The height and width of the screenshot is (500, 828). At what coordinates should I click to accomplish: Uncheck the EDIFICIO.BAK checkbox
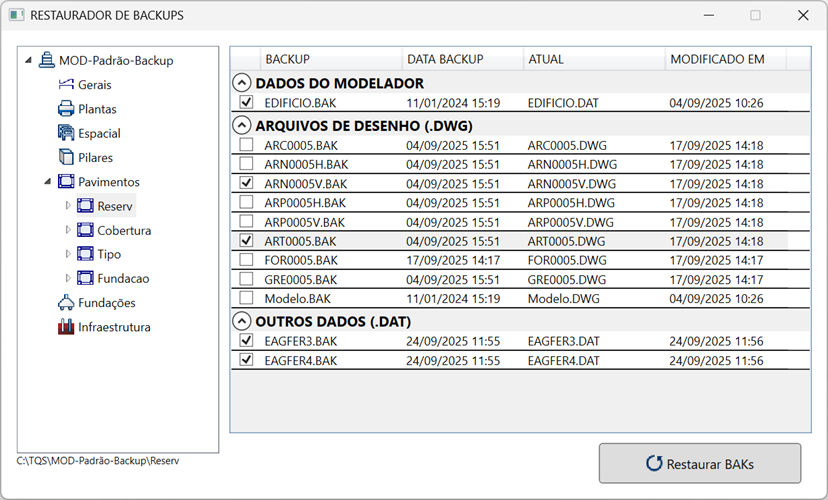(246, 103)
